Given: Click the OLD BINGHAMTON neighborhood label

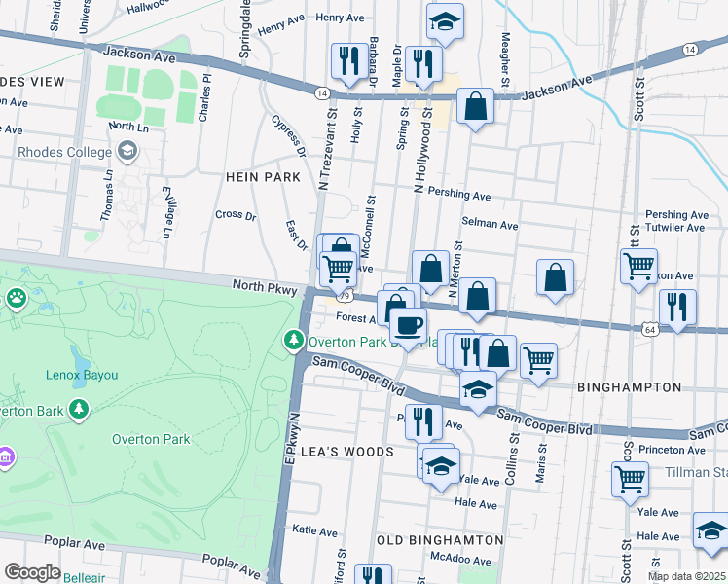Looking at the screenshot, I should 440,540.
